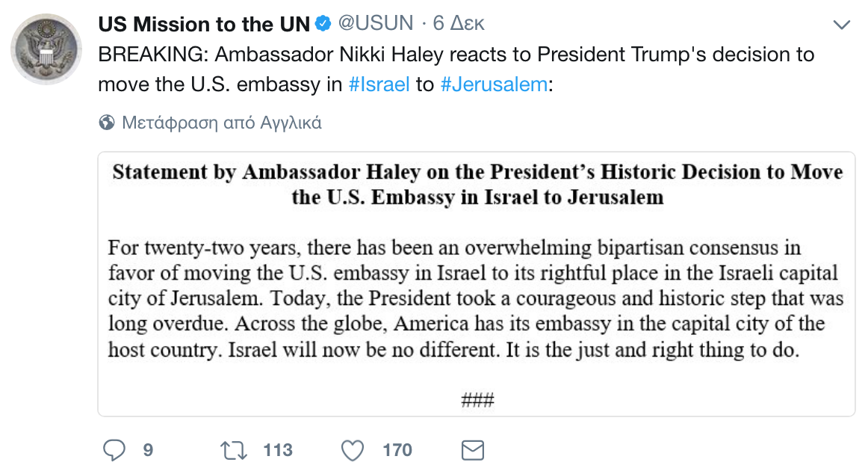Click the statement headline in the image
The image size is (868, 474).
coord(477,185)
